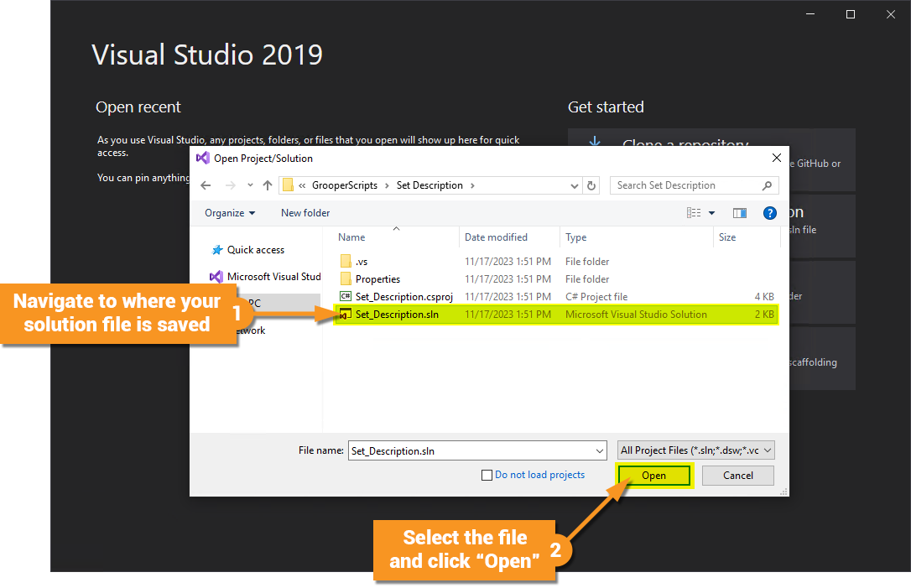911x588 pixels.
Task: Open the dialog help button
Action: (x=770, y=213)
